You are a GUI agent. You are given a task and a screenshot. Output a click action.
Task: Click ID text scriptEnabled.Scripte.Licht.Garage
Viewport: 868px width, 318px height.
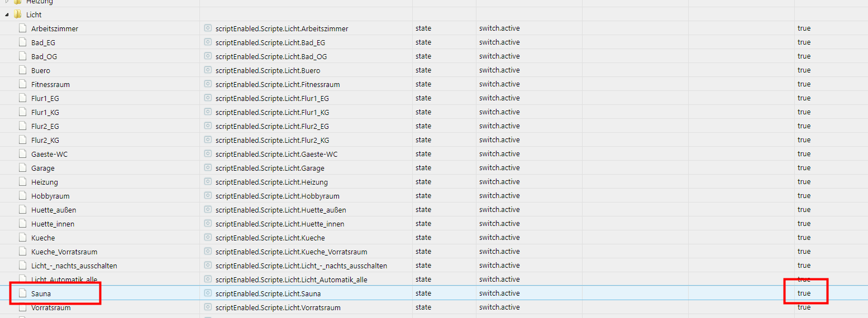pos(270,168)
